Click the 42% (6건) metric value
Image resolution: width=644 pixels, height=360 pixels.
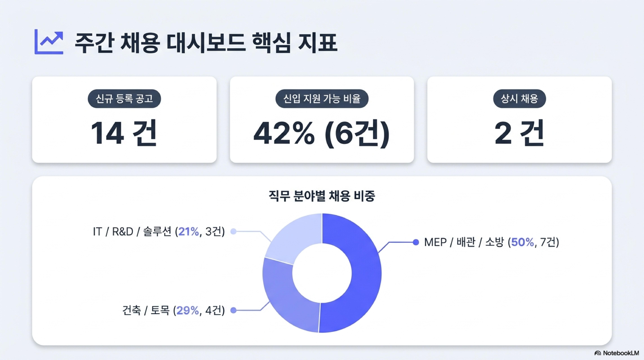tap(321, 133)
